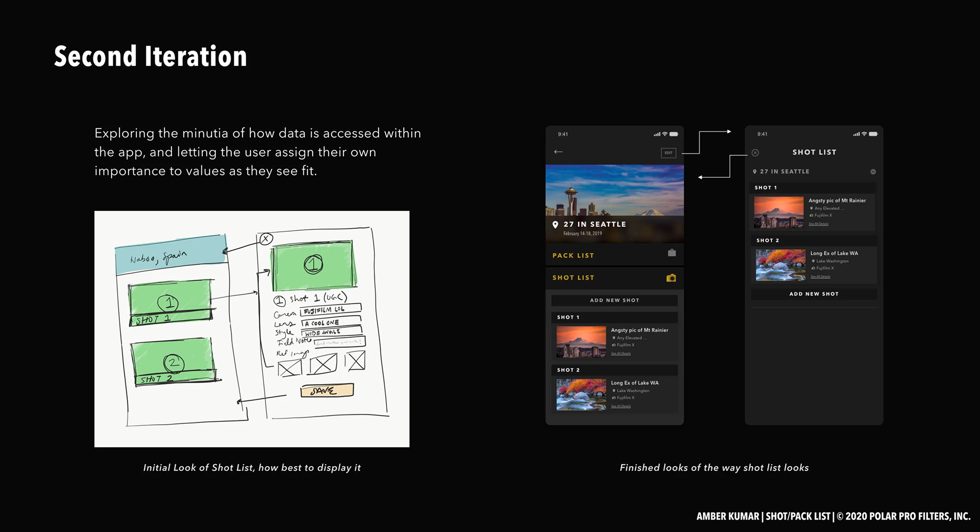Screen dimensions: 980x532
Task: Click the suitcase icon beside PACK LIST
Action: click(672, 253)
